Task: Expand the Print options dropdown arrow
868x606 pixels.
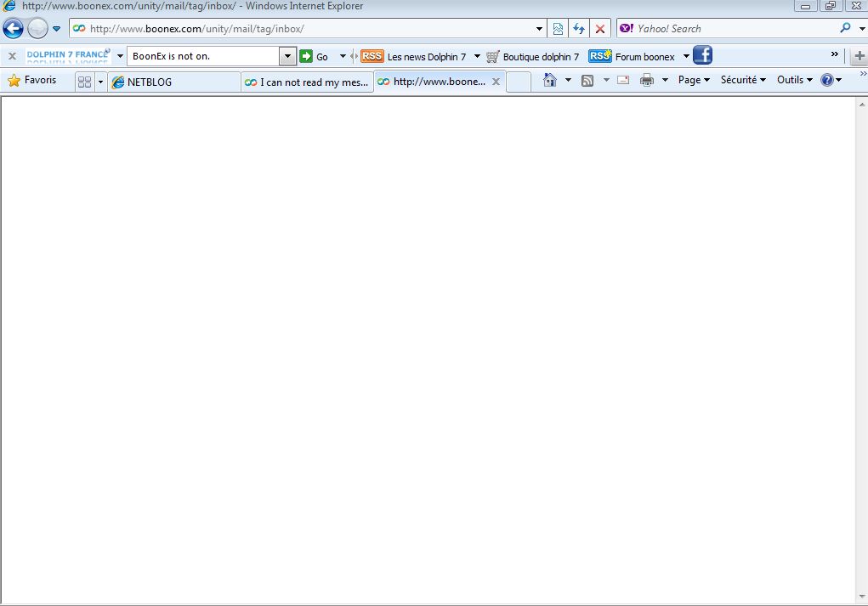Action: coord(665,80)
